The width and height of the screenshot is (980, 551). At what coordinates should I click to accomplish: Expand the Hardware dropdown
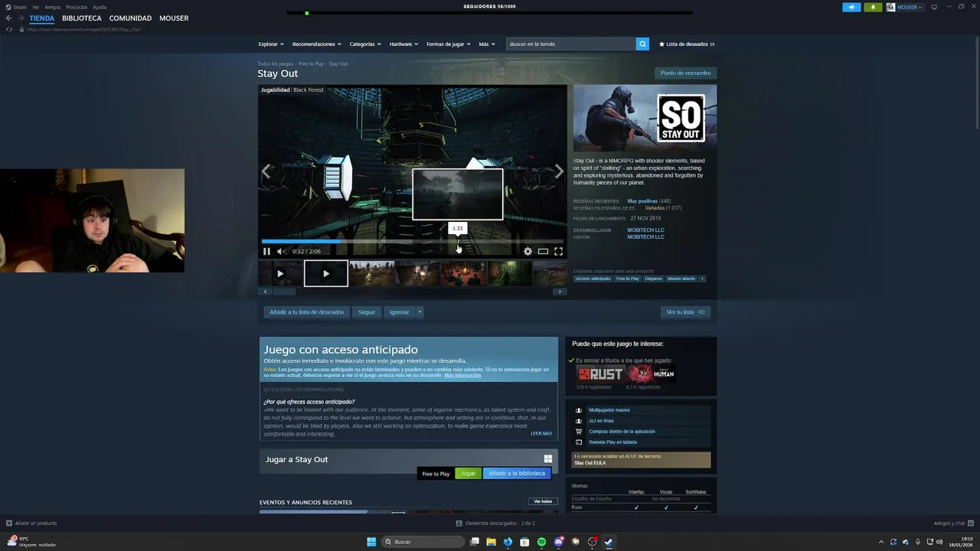[403, 44]
